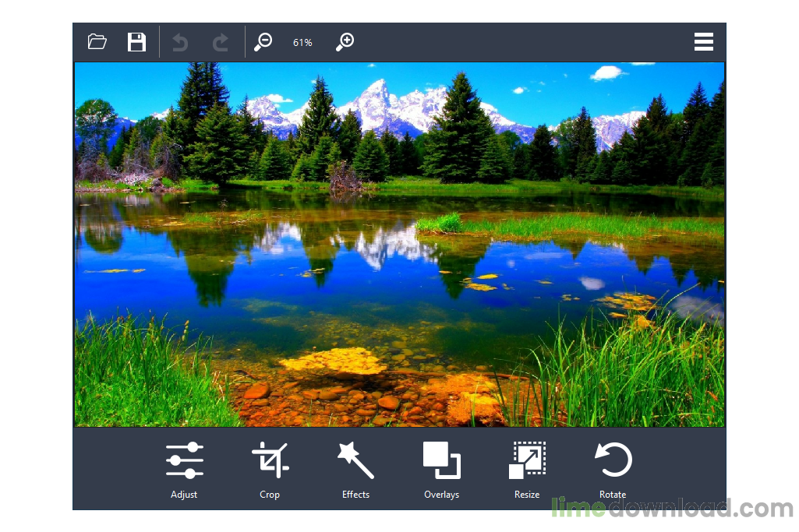Select the Rotate tool
Screen dimensions: 799x532
tap(613, 470)
